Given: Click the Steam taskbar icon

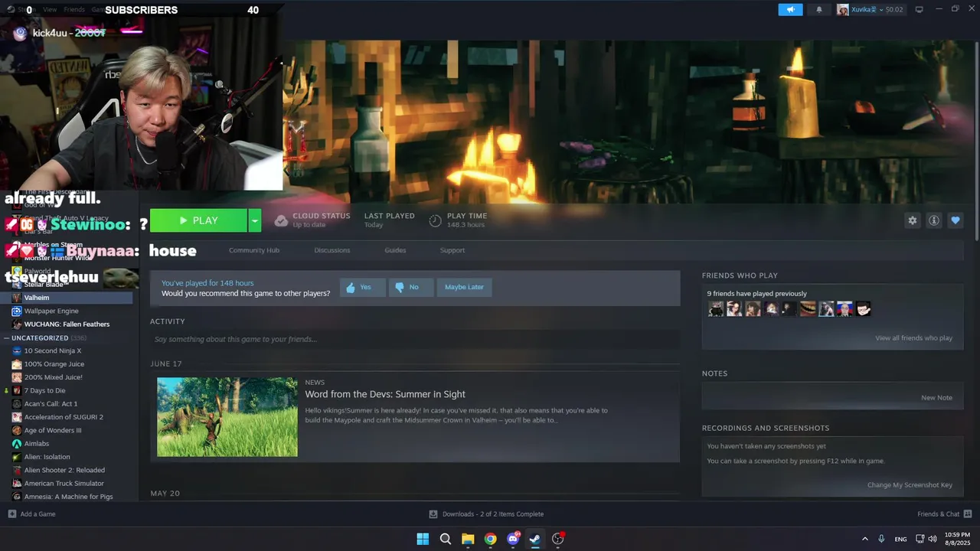Looking at the screenshot, I should point(535,539).
